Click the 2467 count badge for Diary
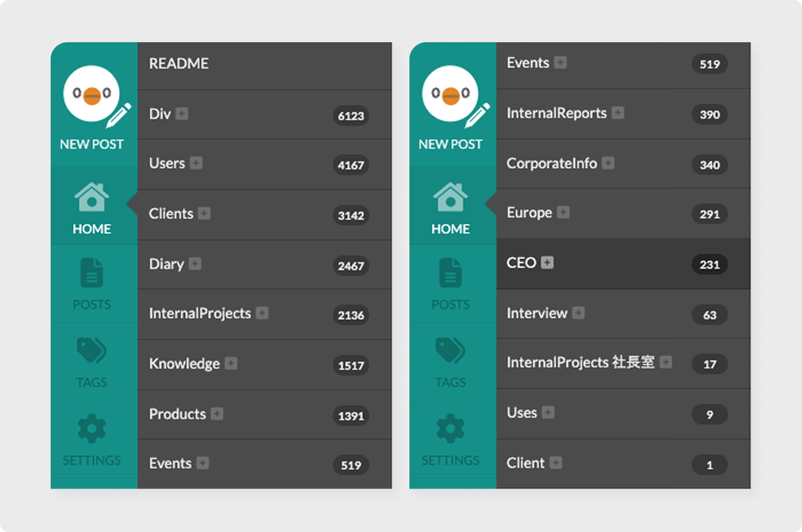The height and width of the screenshot is (532, 802). [351, 266]
